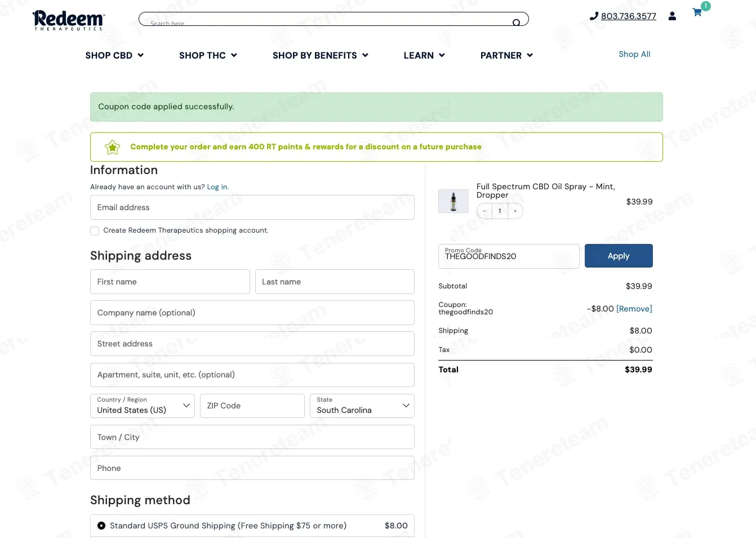Remove the thegoodfinds20 coupon
756x538 pixels.
pos(634,309)
